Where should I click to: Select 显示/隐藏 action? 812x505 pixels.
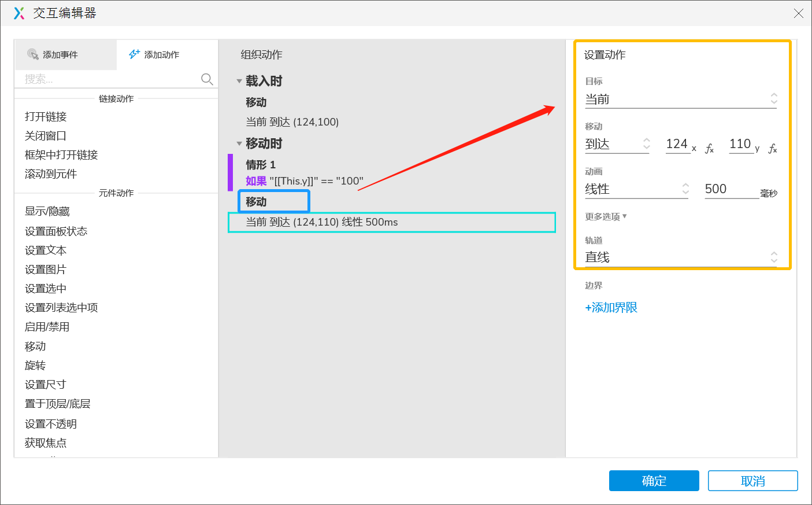point(47,212)
